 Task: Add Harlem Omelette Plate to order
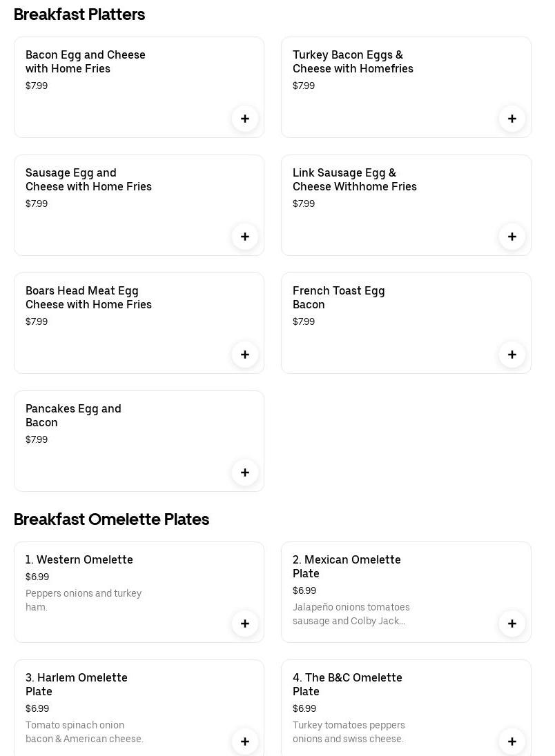coord(245,742)
